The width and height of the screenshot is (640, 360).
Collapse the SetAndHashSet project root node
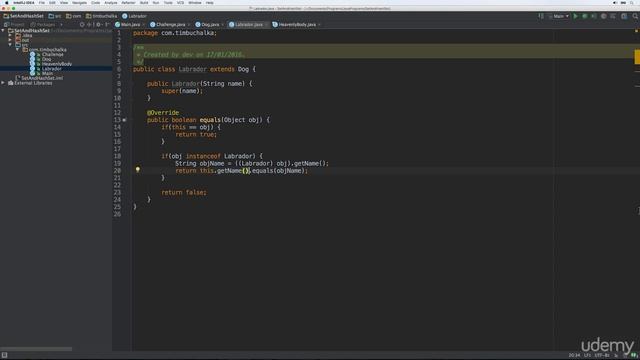tap(3, 31)
